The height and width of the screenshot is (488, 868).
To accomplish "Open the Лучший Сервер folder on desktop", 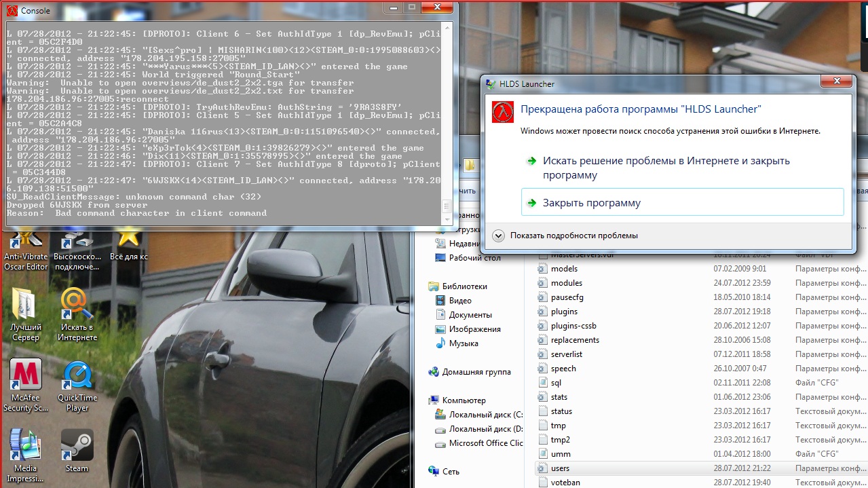I will [x=26, y=314].
